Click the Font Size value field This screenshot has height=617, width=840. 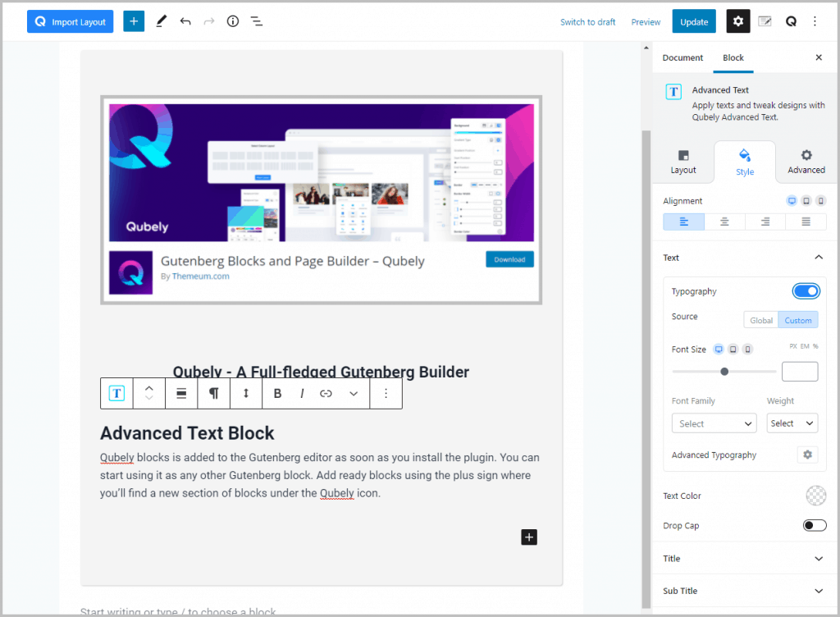point(799,371)
